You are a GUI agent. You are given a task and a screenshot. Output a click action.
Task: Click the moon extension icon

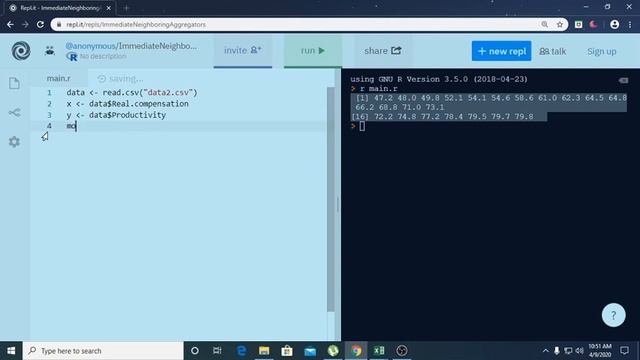coord(593,24)
